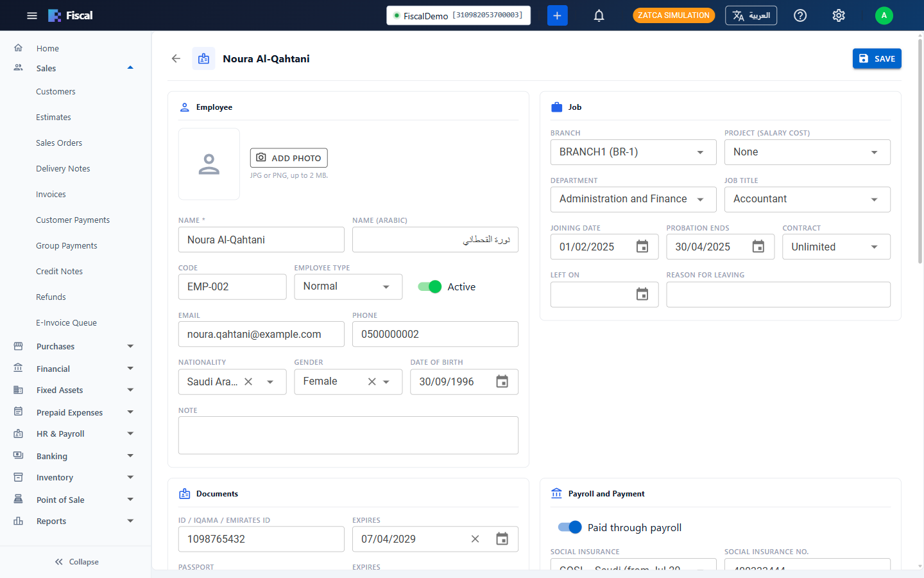Click the ADD PHOTO button
This screenshot has height=578, width=924.
[289, 158]
